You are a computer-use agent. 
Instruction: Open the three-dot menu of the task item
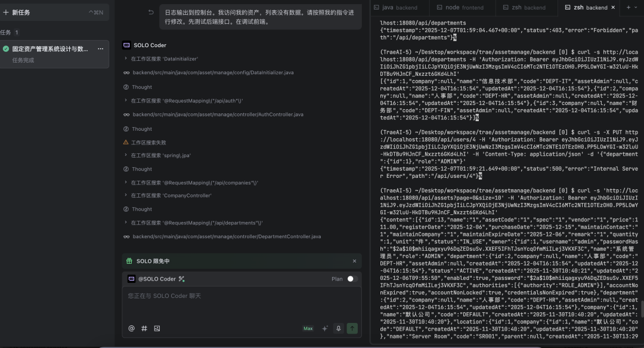[x=100, y=48]
